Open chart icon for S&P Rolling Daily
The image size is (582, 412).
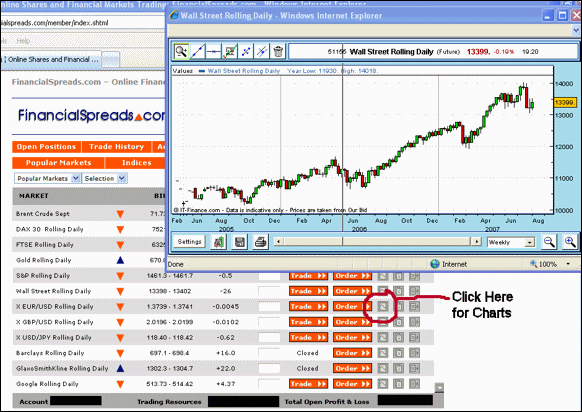383,276
